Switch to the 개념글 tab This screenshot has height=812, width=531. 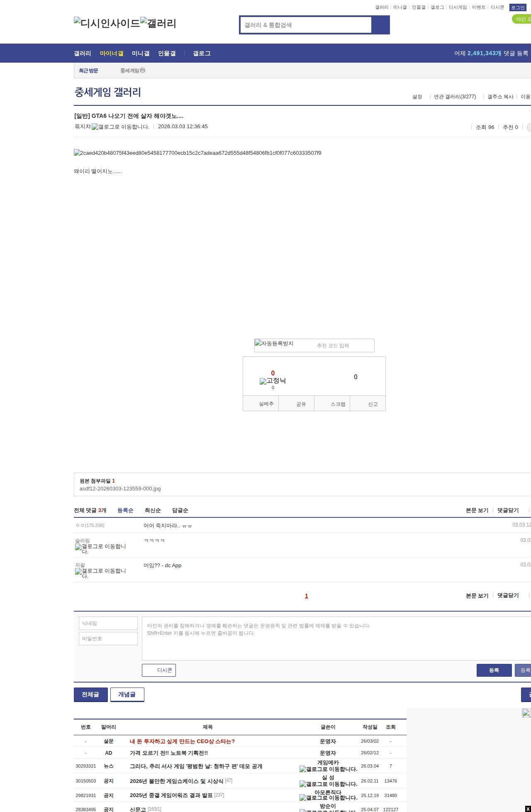(x=127, y=695)
